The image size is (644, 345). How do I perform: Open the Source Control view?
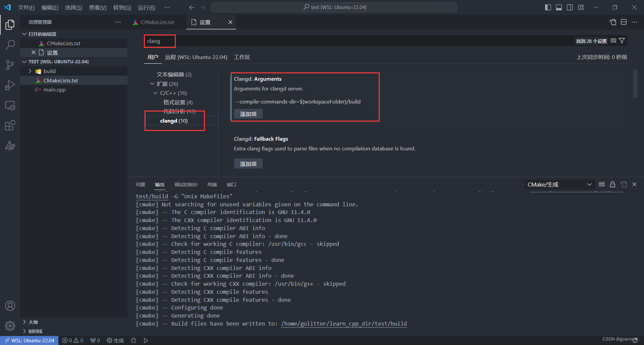point(10,65)
